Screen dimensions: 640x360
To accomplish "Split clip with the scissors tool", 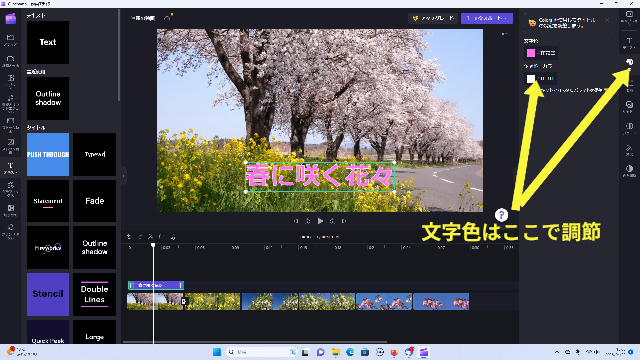I will [151, 236].
